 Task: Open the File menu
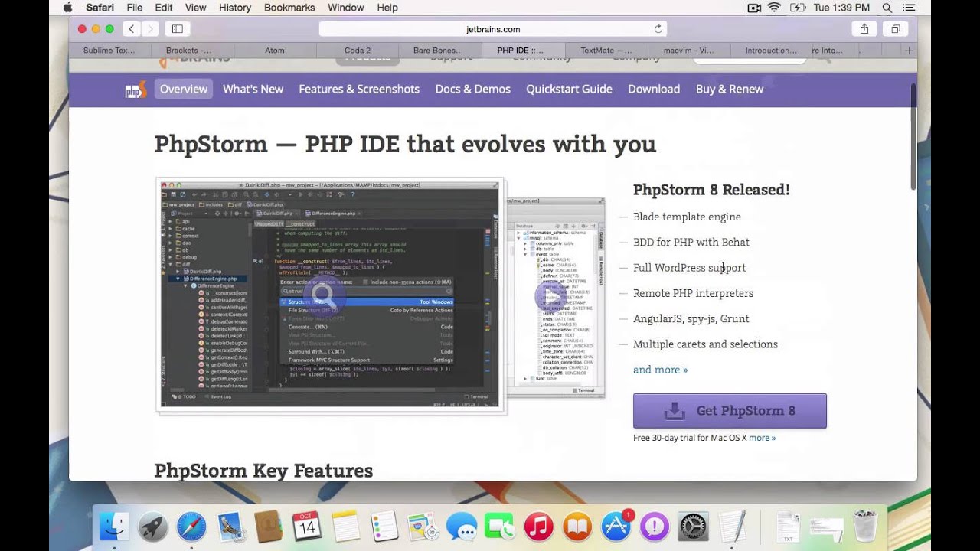[x=135, y=8]
